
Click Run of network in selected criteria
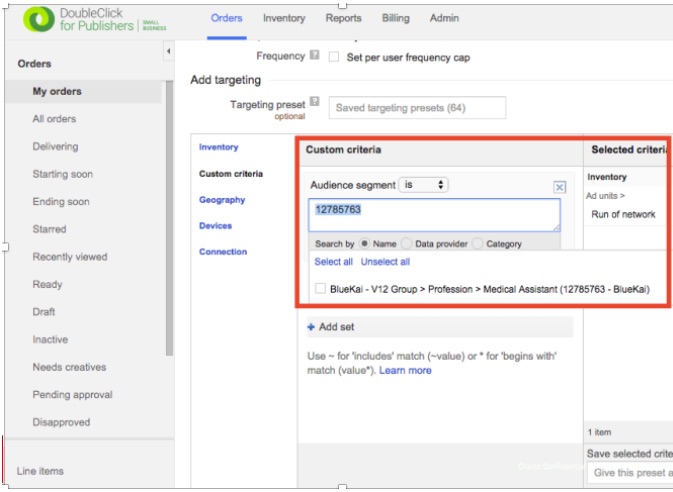click(x=623, y=214)
